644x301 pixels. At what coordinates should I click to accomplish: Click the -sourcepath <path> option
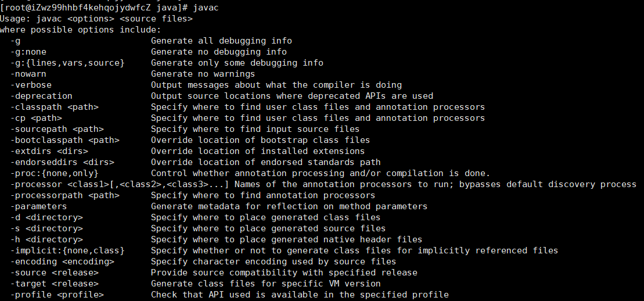click(57, 129)
